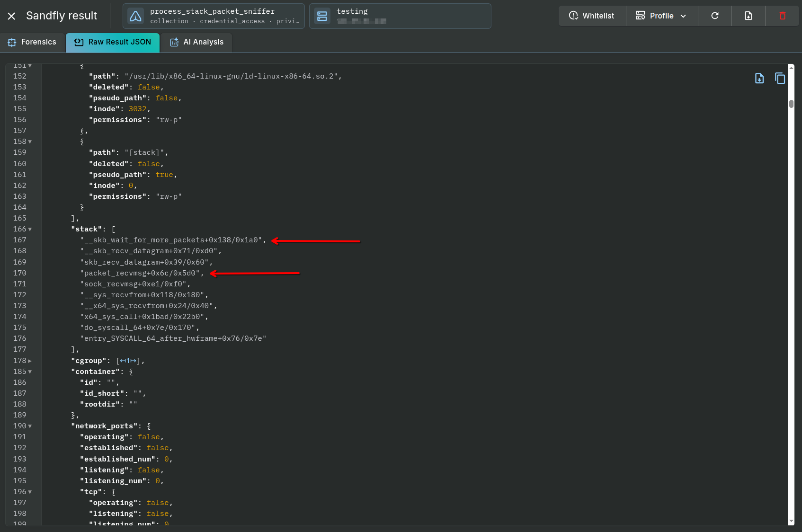802x532 pixels.
Task: Click the "id_short" key in container
Action: tap(102, 393)
